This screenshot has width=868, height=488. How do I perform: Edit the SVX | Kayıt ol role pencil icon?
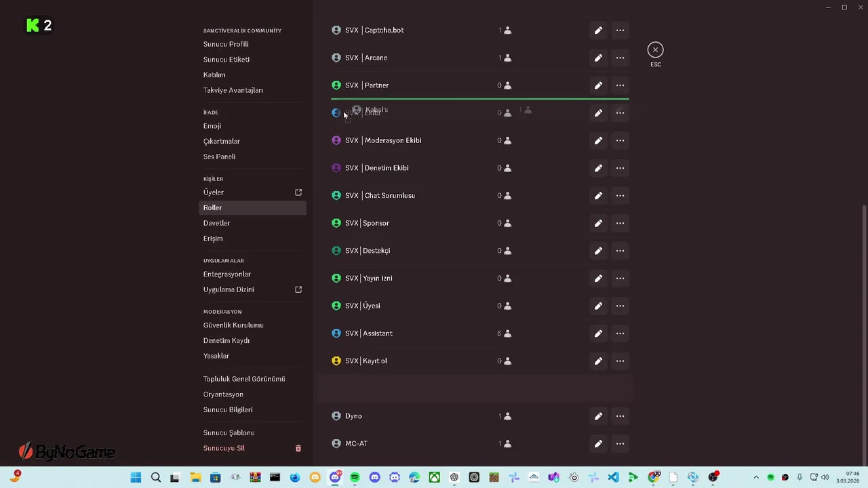pos(598,361)
